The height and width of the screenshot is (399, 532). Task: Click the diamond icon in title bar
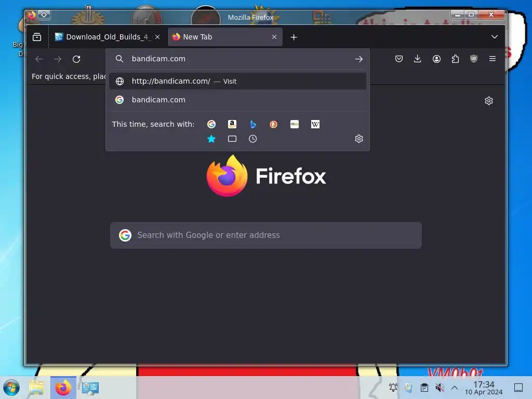pyautogui.click(x=44, y=15)
